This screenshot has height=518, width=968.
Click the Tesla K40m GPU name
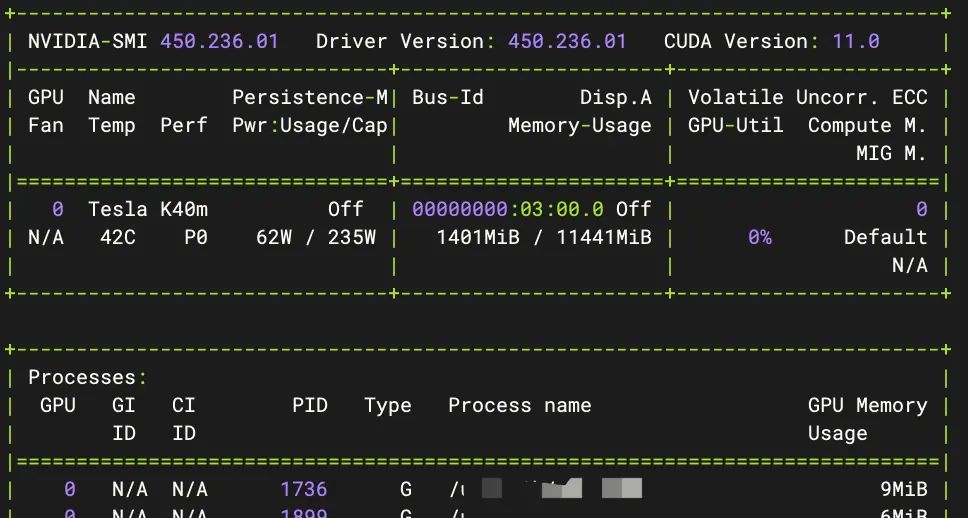pyautogui.click(x=148, y=209)
